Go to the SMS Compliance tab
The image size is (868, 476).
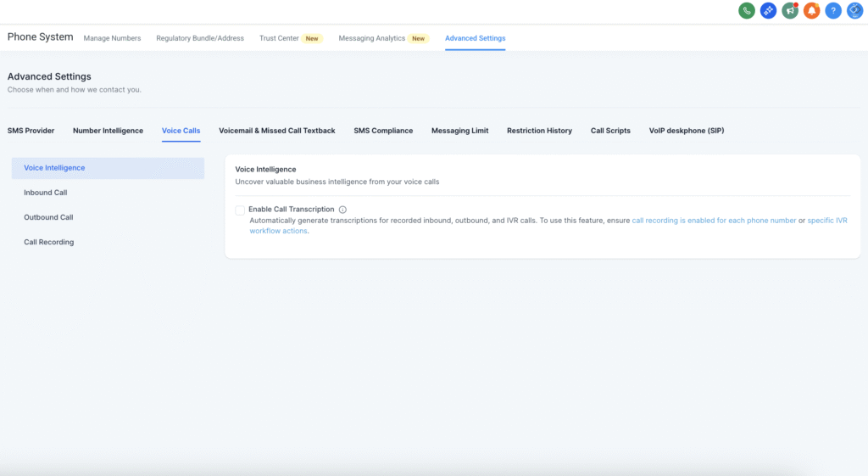[383, 131]
